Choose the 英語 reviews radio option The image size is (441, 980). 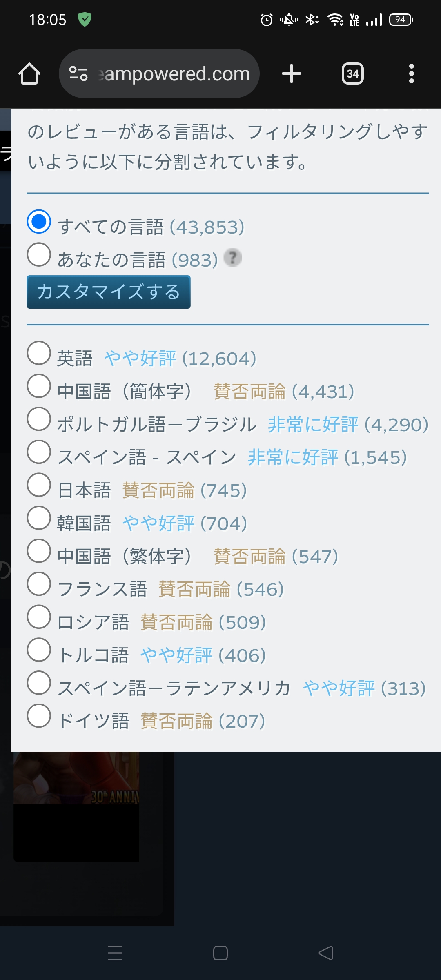[39, 353]
